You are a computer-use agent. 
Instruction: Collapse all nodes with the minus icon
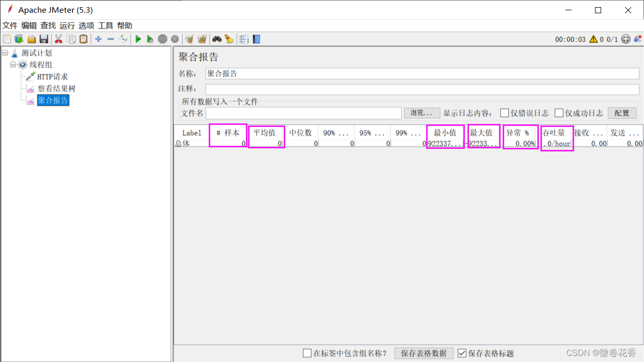coord(111,39)
